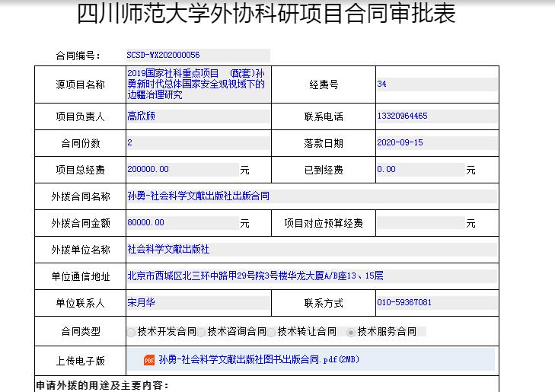Screen dimensions: 555x392
Task: Select the 技术服务合同 radio button
Action: pyautogui.click(x=351, y=332)
